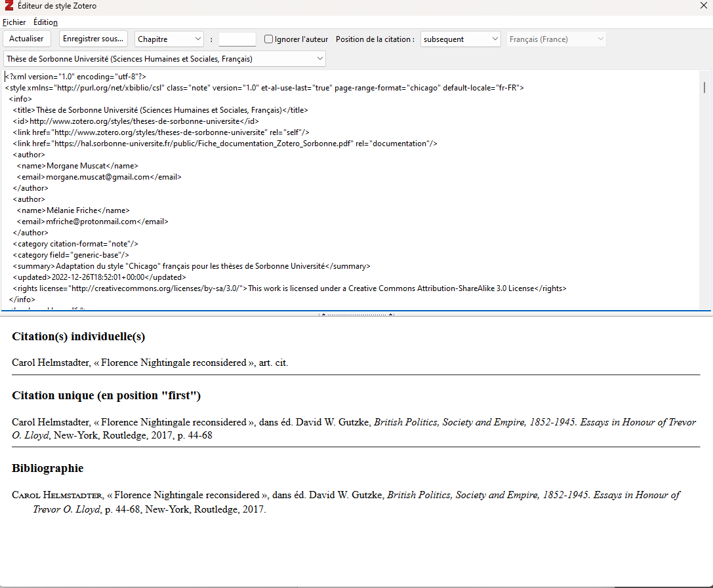Click the style xmlns opening tag line

coord(264,88)
